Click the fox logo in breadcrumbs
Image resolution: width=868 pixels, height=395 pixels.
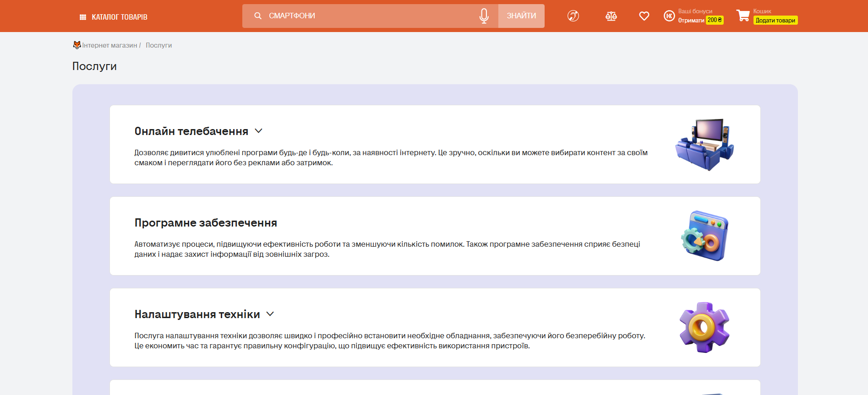[x=77, y=45]
